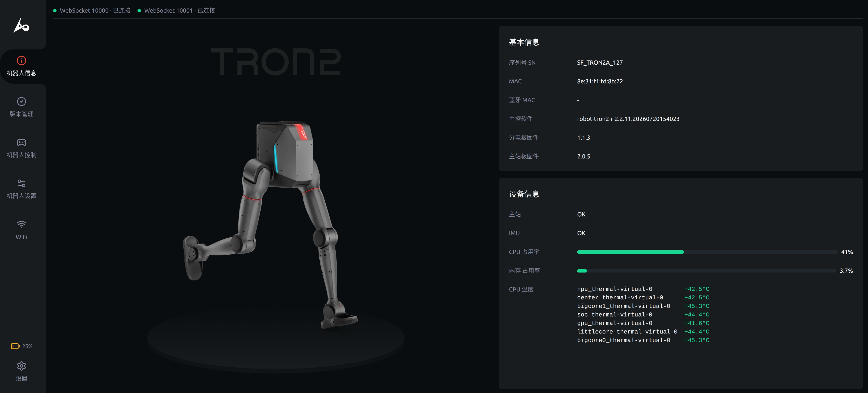Click the gpu temperature reading +41.6°C
The width and height of the screenshot is (868, 393).
click(697, 323)
